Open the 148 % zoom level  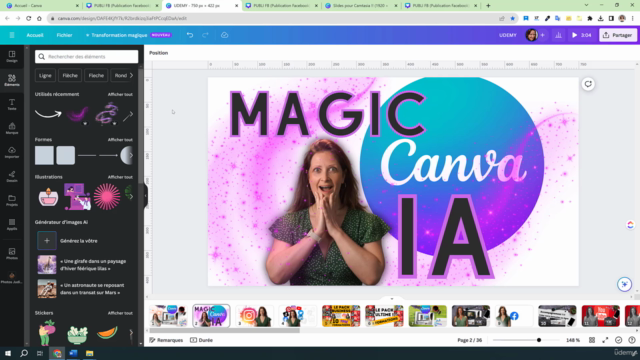click(x=573, y=340)
